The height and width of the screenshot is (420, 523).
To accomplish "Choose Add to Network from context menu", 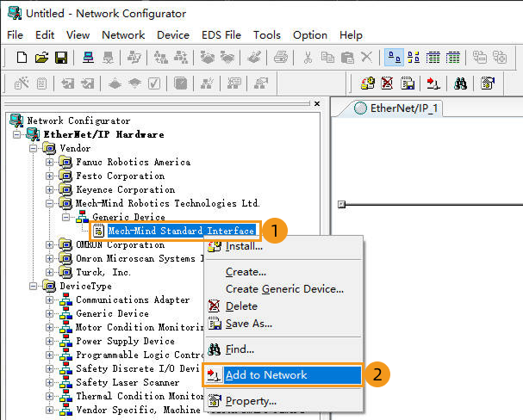I will [x=283, y=375].
